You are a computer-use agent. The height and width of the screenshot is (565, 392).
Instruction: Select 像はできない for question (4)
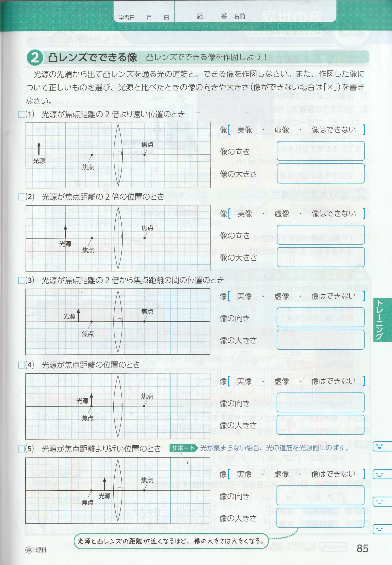[x=334, y=381]
